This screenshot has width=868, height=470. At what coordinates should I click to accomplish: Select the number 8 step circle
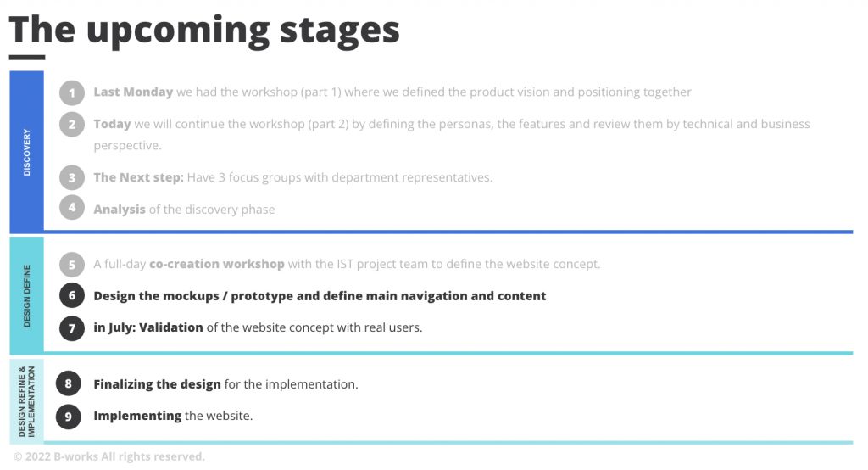68,383
